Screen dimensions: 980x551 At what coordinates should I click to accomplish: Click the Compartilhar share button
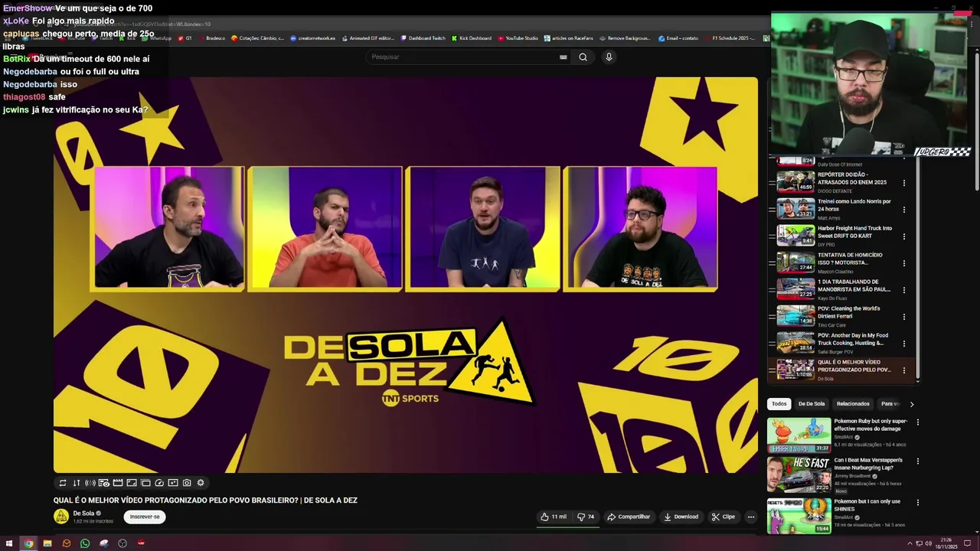click(x=629, y=517)
